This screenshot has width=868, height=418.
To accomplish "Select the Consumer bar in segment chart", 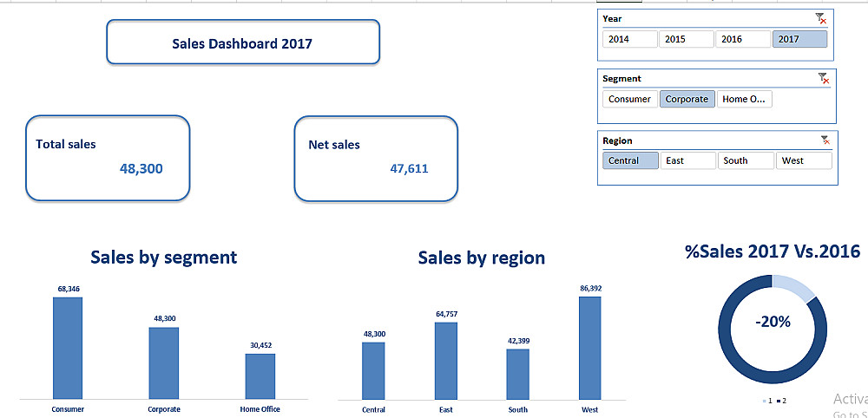I will coord(68,349).
